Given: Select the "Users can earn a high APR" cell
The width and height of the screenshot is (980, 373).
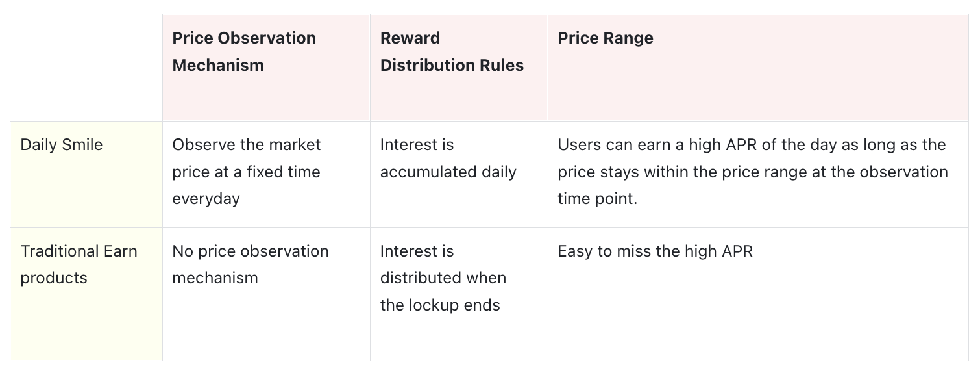Looking at the screenshot, I should (x=752, y=172).
